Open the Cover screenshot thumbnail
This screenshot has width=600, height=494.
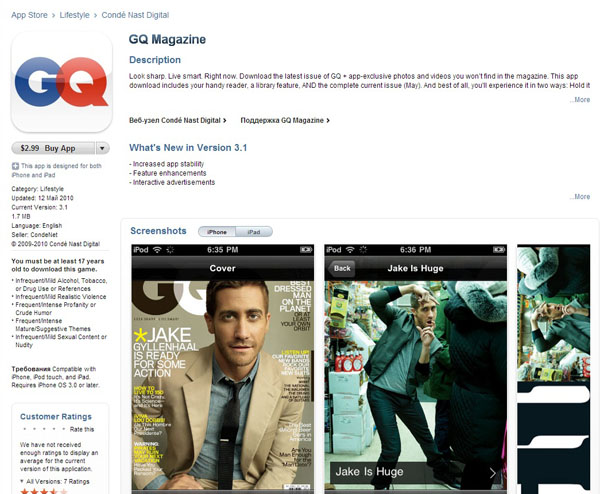[x=223, y=367]
